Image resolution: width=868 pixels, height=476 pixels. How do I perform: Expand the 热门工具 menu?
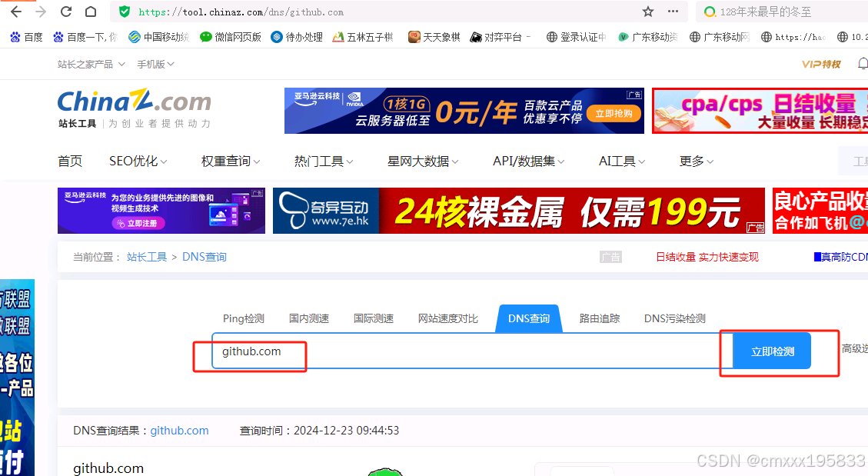pos(323,161)
